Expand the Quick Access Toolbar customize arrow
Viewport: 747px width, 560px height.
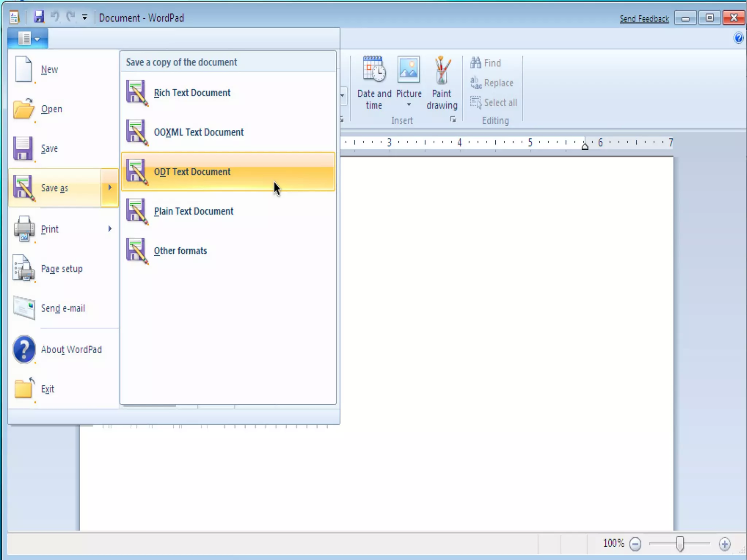tap(85, 17)
